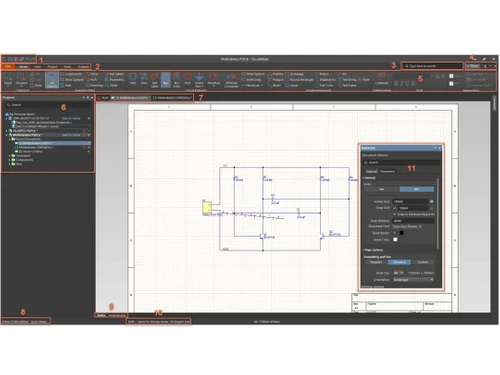Toggle Components in selection filter
Viewport: 500px width, 375px height.
tap(71, 74)
